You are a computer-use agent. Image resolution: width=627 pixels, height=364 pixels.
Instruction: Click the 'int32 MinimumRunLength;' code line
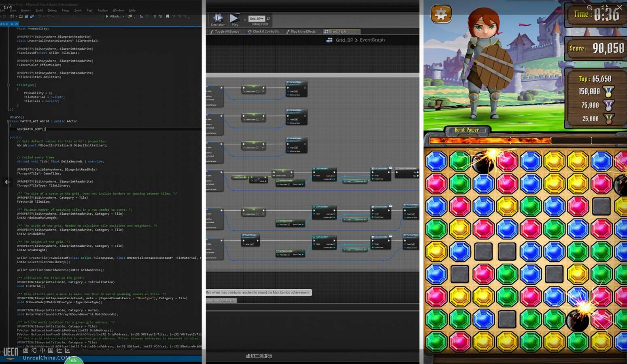coord(37,218)
